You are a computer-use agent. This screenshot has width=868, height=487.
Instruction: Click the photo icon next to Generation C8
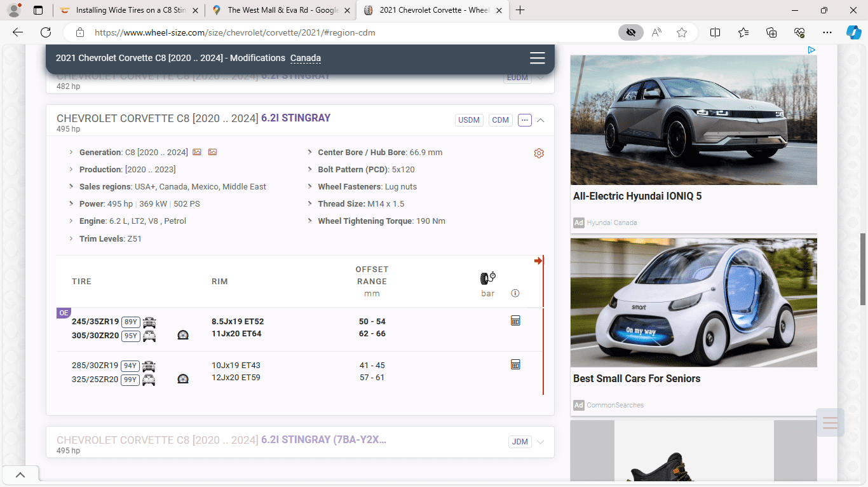197,152
